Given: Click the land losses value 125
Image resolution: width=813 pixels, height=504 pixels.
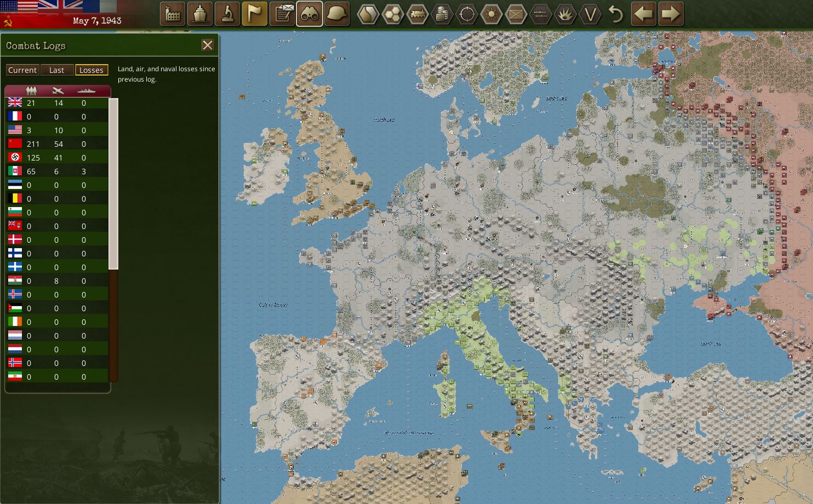Looking at the screenshot, I should (x=33, y=158).
